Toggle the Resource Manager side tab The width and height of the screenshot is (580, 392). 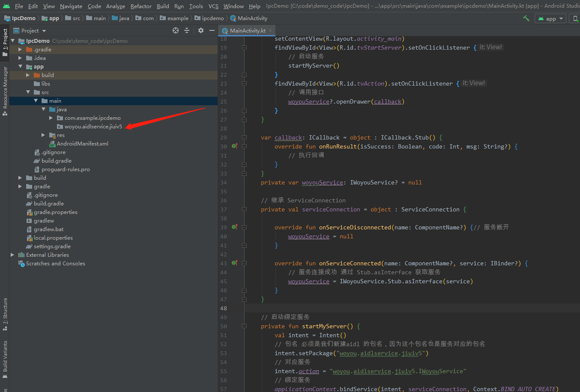5,91
